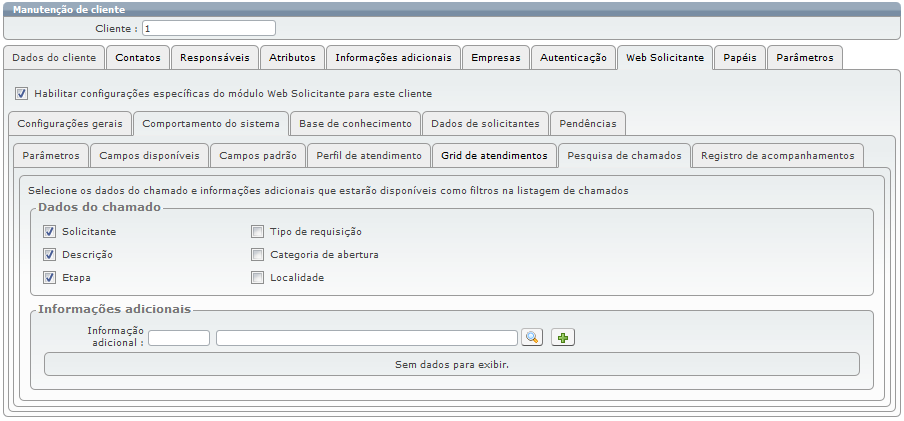Enable the Localidade checkbox

[257, 277]
